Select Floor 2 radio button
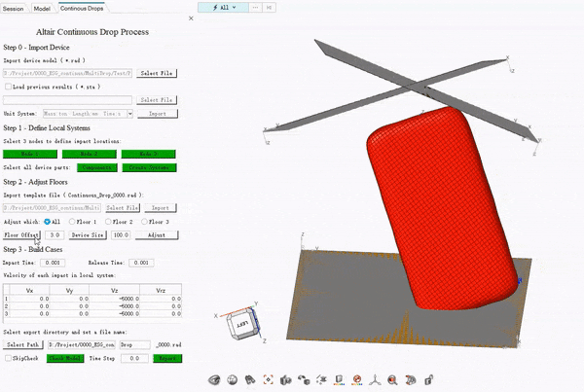 [108, 222]
